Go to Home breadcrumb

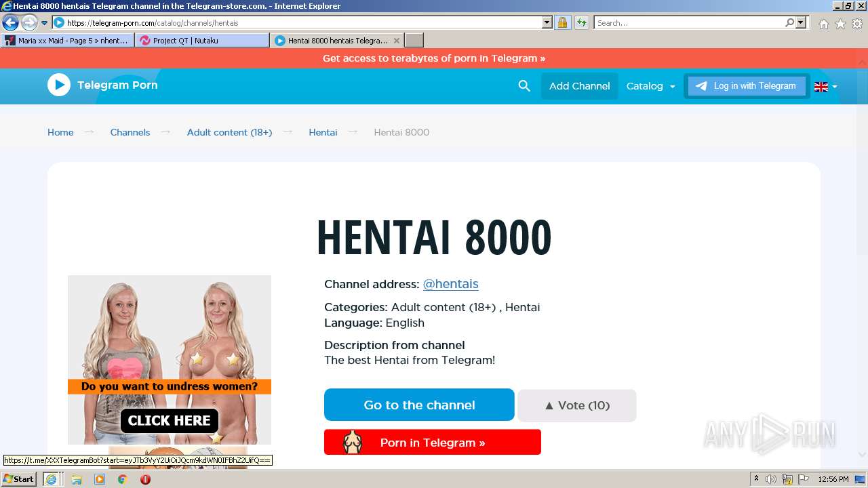coord(60,132)
